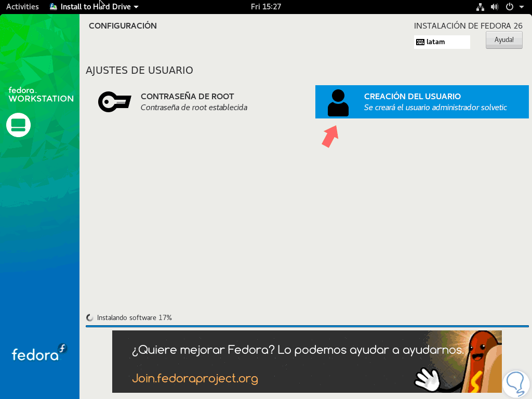Open Creación del Usuario settings
532x399 pixels.
coord(422,102)
